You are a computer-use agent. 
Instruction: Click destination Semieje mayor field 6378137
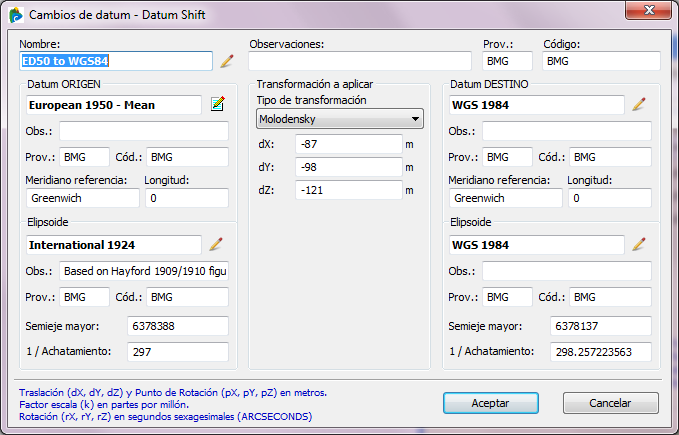pyautogui.click(x=601, y=326)
